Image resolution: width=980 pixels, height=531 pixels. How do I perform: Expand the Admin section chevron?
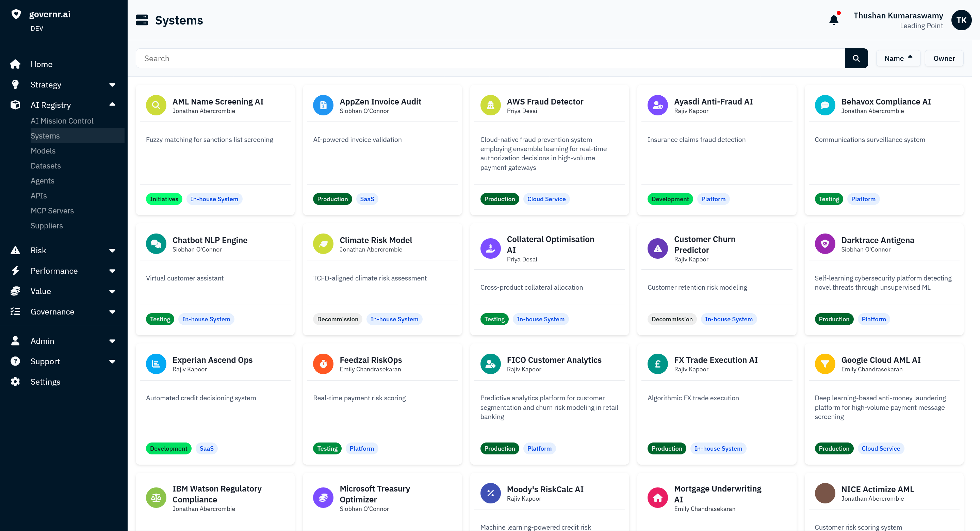pyautogui.click(x=112, y=341)
